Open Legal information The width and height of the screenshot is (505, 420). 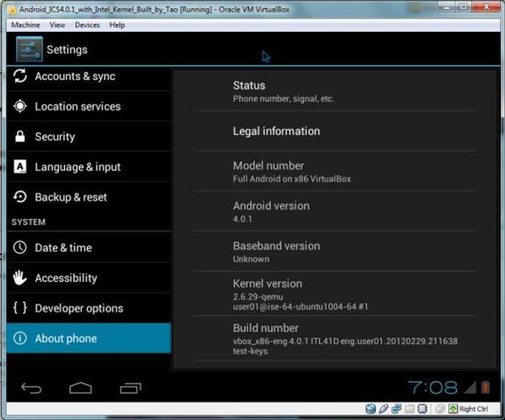point(334,131)
